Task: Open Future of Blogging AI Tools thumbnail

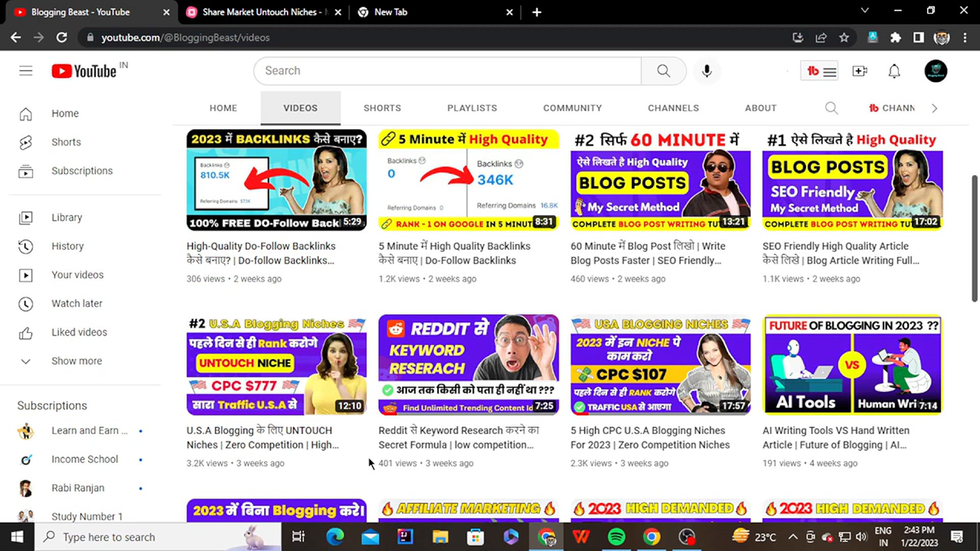Action: (x=852, y=364)
